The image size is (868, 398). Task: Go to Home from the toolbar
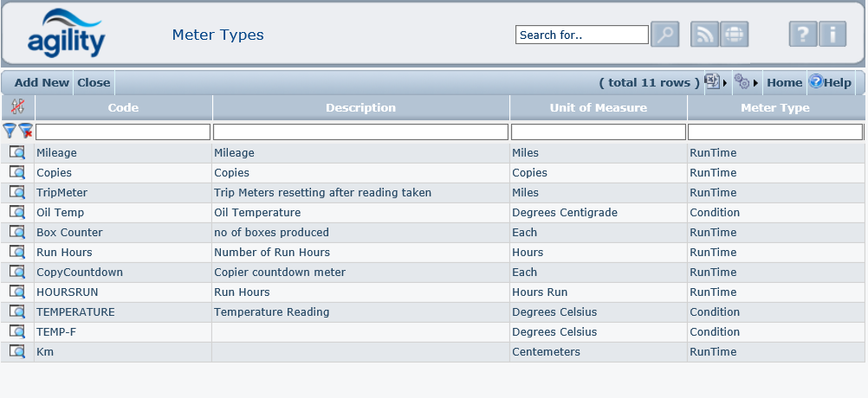pos(784,82)
